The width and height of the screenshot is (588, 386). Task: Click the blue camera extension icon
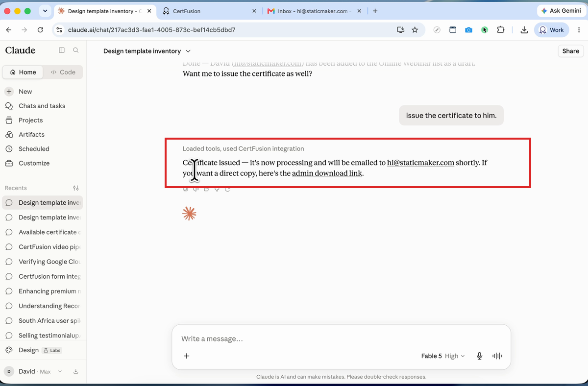click(469, 30)
